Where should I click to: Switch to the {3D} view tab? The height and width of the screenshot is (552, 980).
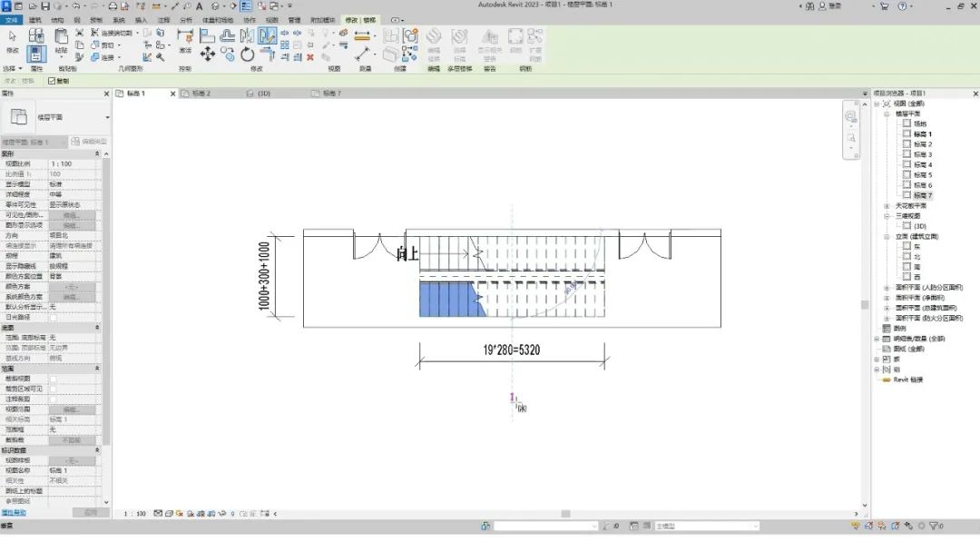(264, 94)
